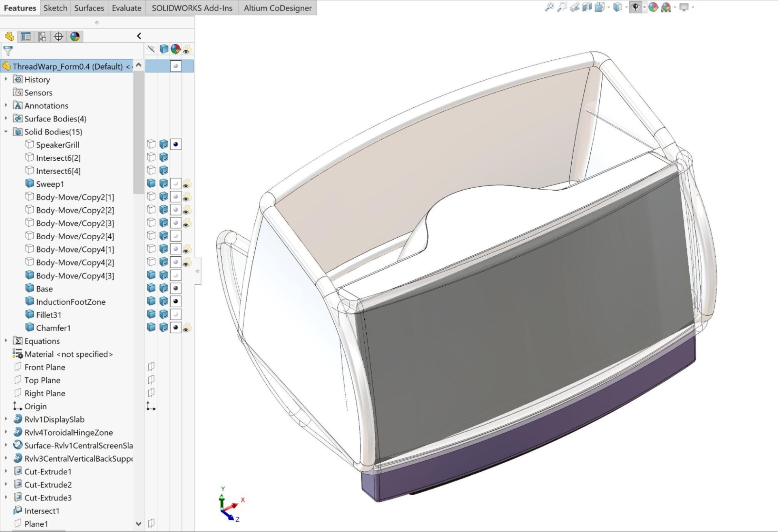Screen dimensions: 778x532
Task: Toggle the Hide/Show Items eye button
Action: 635,7
